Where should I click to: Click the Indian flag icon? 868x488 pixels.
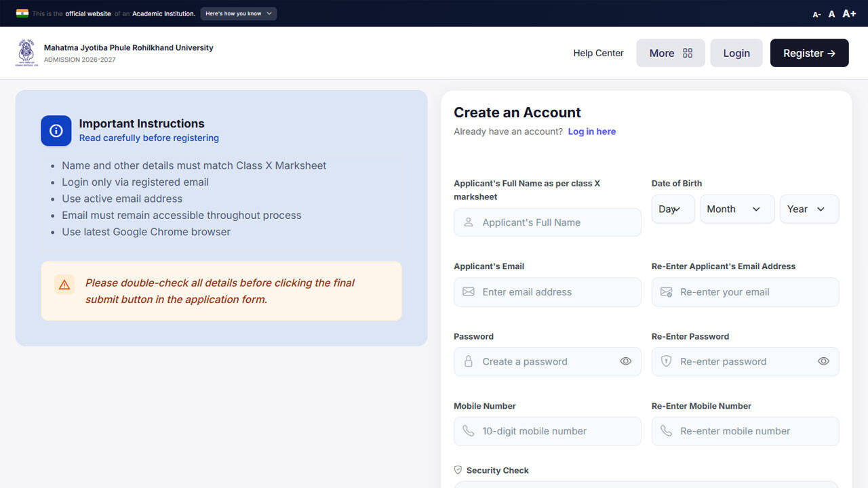pos(22,14)
